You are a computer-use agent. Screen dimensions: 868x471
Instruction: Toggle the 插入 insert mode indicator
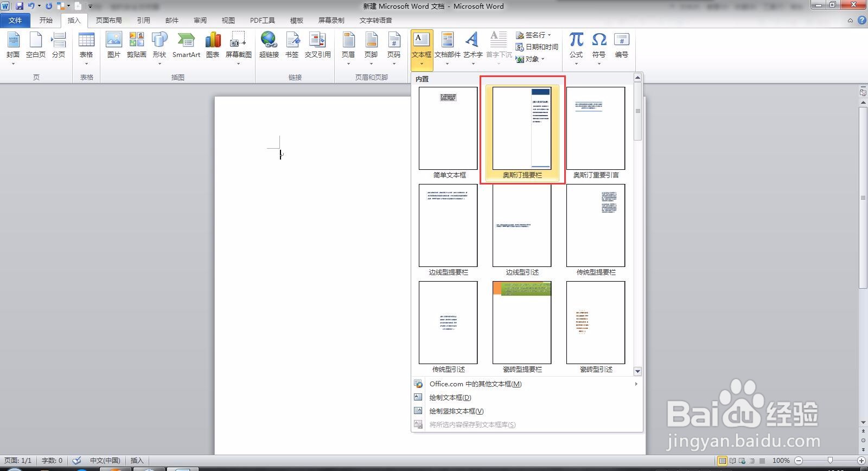tap(137, 460)
